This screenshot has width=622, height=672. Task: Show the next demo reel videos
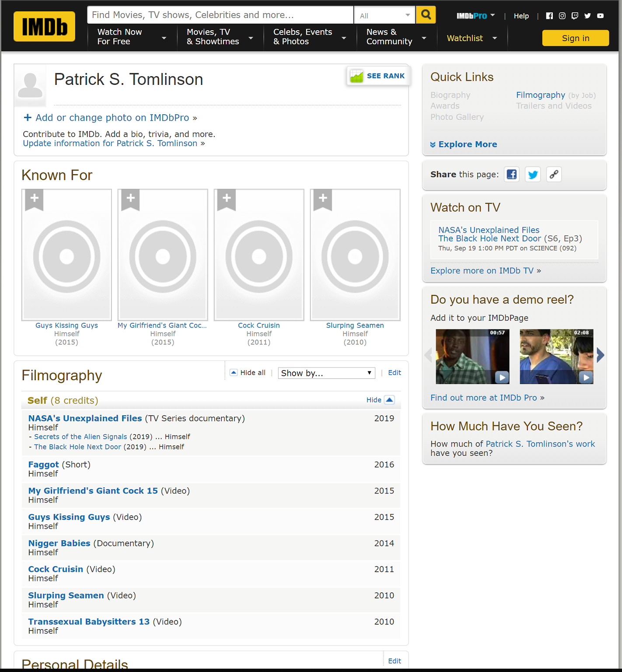[x=601, y=355]
